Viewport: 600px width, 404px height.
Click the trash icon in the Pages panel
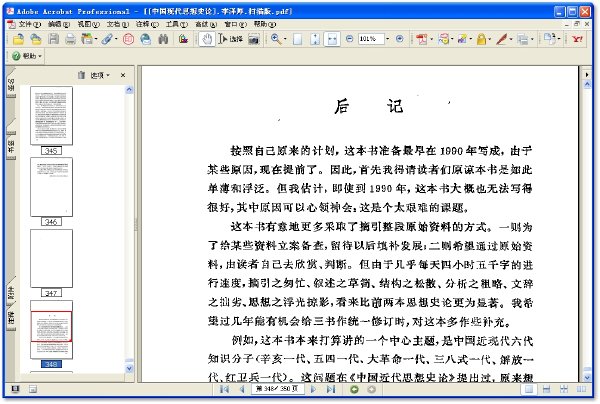pyautogui.click(x=81, y=75)
